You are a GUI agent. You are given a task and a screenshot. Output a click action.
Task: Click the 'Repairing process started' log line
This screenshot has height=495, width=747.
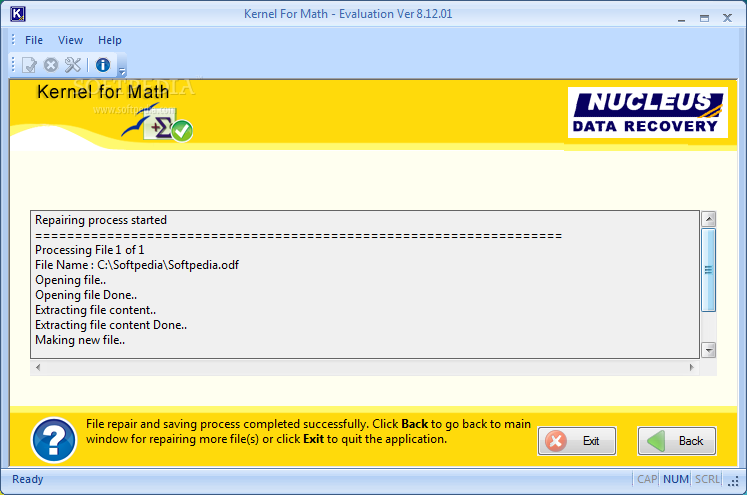(101, 220)
